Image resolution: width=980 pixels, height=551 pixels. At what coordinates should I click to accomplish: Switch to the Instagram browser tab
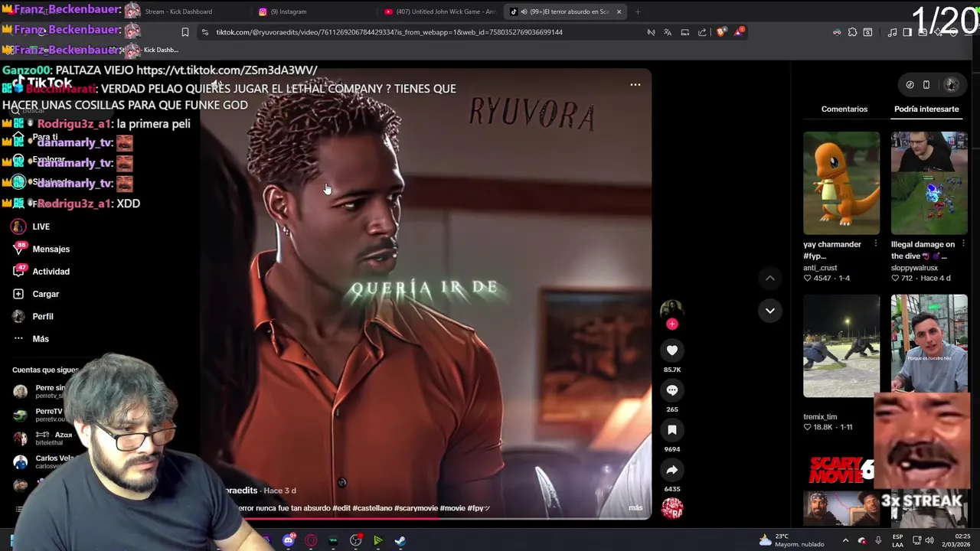click(287, 11)
